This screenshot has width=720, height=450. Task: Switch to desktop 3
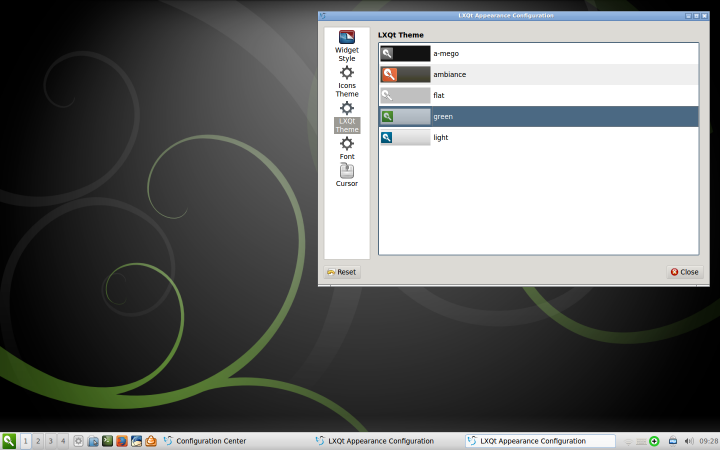tap(51, 441)
